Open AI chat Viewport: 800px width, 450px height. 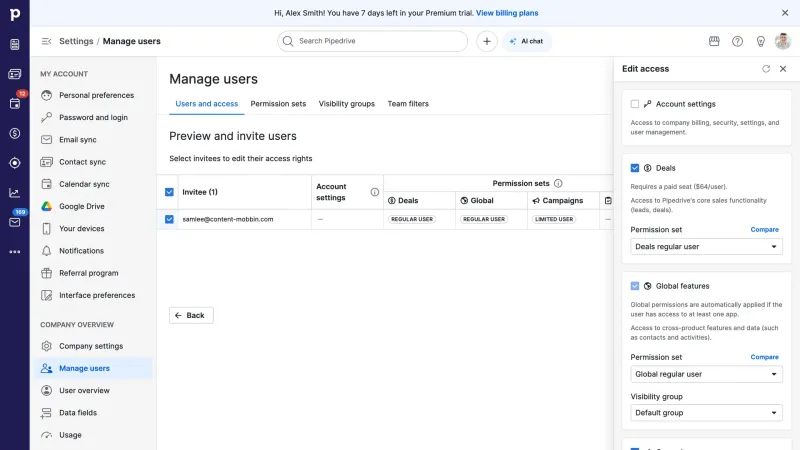tap(527, 41)
